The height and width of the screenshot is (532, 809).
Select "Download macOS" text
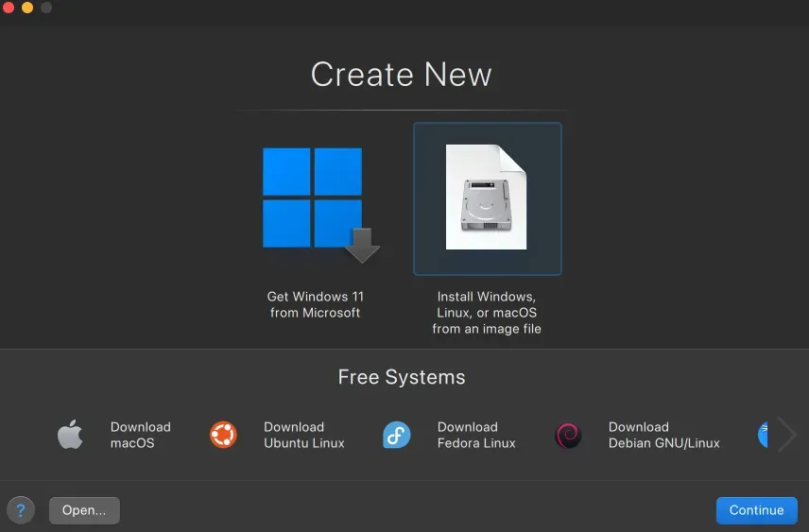click(140, 435)
